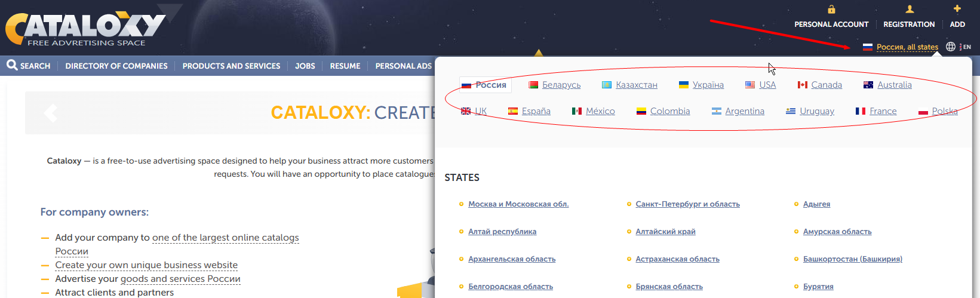Select Argentina country link
The image size is (980, 298).
(745, 111)
